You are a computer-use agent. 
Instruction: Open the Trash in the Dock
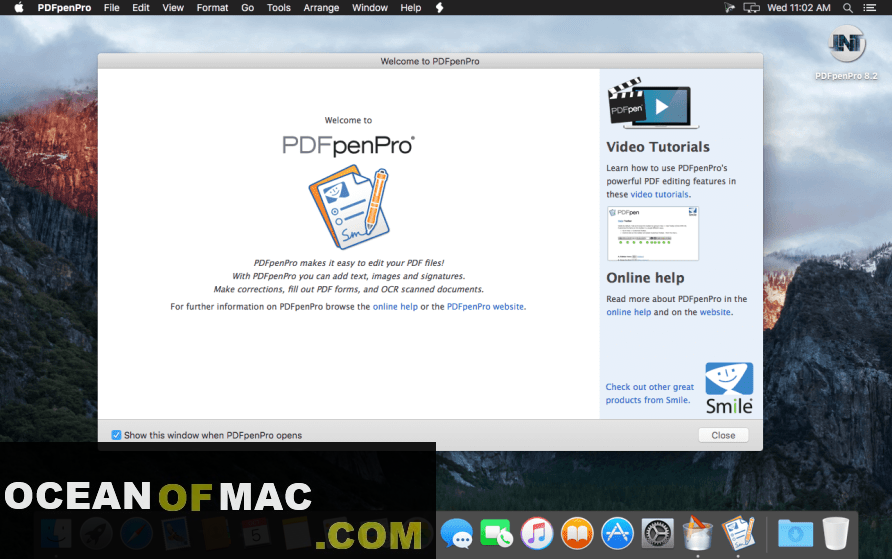click(x=836, y=533)
